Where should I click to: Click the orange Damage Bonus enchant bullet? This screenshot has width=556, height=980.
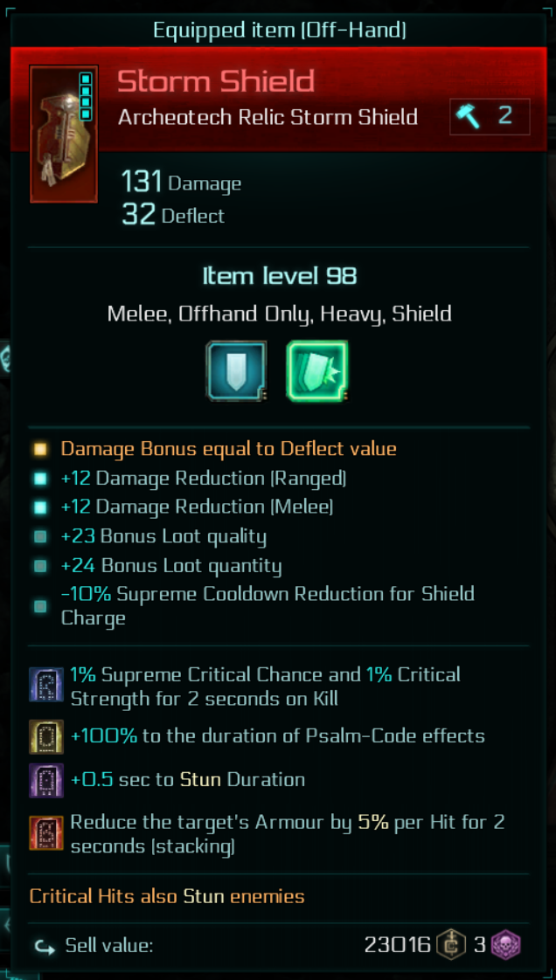(40, 450)
